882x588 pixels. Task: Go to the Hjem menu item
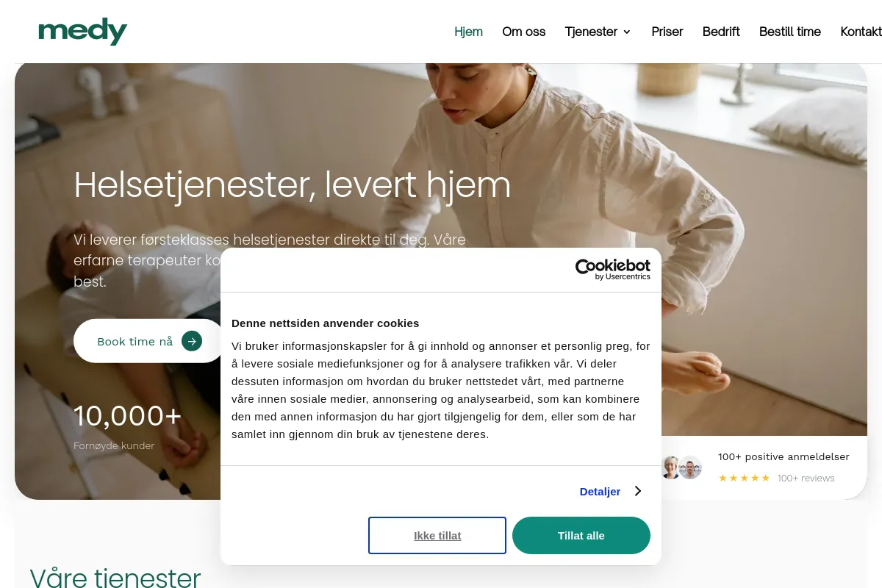point(468,32)
